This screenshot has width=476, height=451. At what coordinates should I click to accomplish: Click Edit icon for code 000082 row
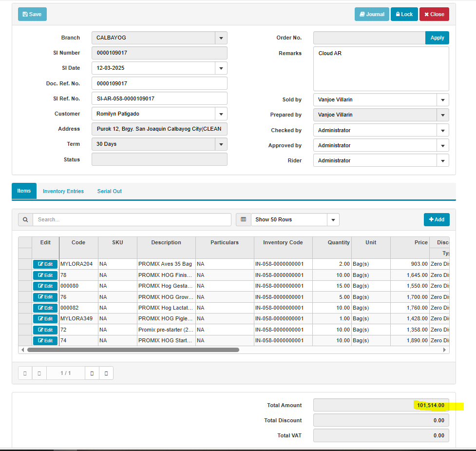pos(45,308)
